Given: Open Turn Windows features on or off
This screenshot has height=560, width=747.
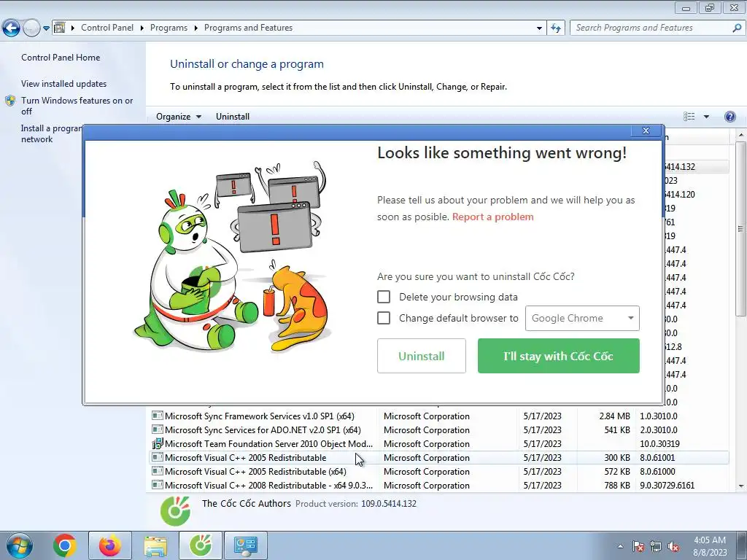Looking at the screenshot, I should (x=77, y=106).
